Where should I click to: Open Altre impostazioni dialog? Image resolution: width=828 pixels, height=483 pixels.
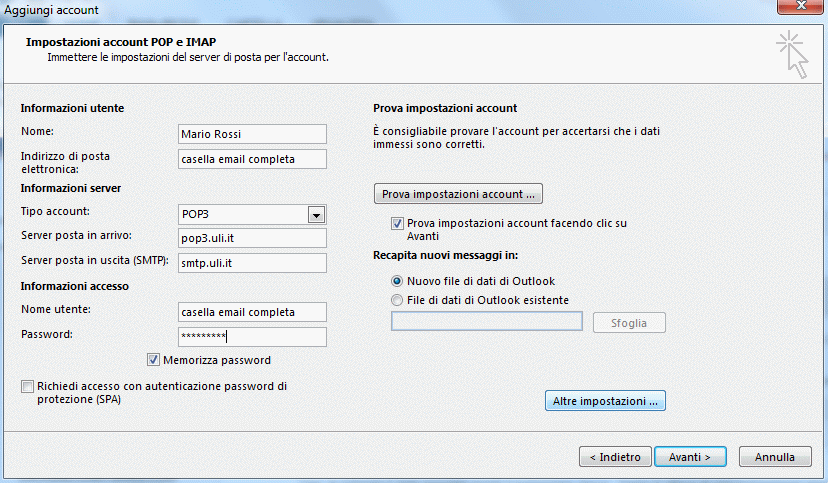(x=607, y=401)
